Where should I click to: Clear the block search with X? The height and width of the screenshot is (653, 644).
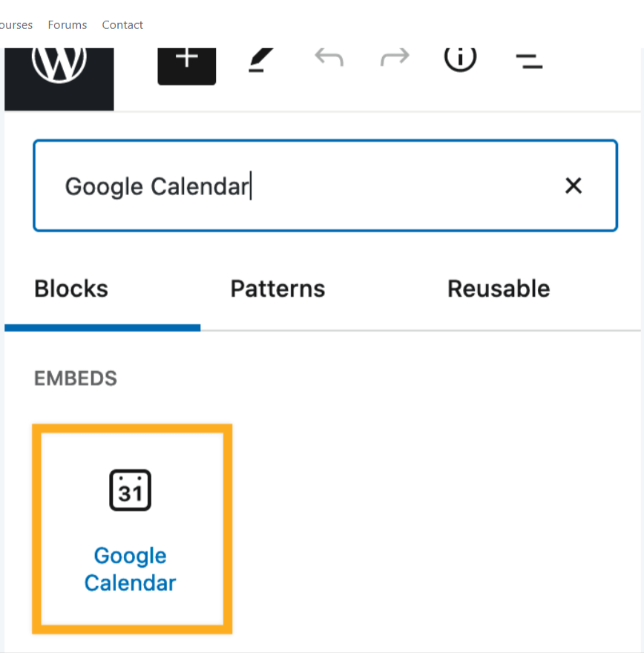[574, 186]
